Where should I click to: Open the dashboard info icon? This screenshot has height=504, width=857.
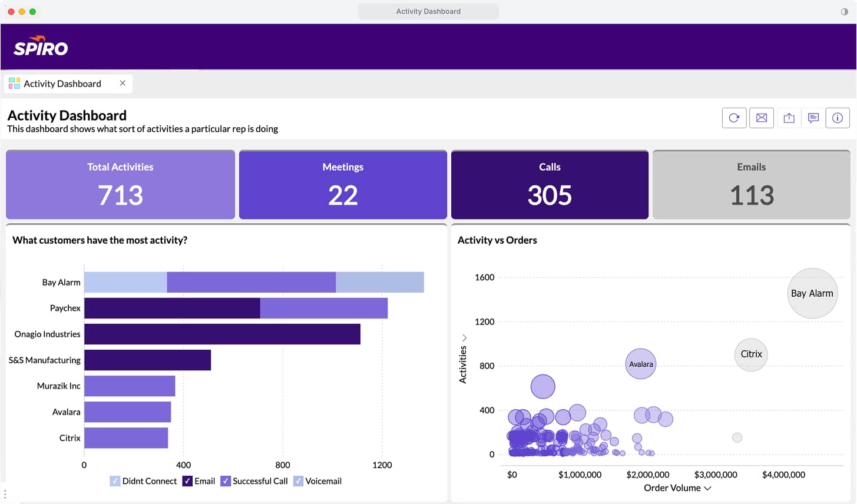pos(838,118)
